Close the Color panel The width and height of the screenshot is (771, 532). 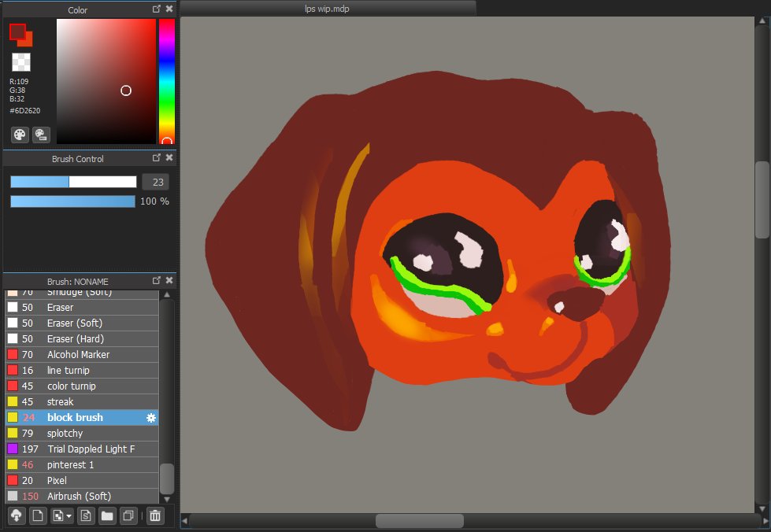[x=169, y=9]
